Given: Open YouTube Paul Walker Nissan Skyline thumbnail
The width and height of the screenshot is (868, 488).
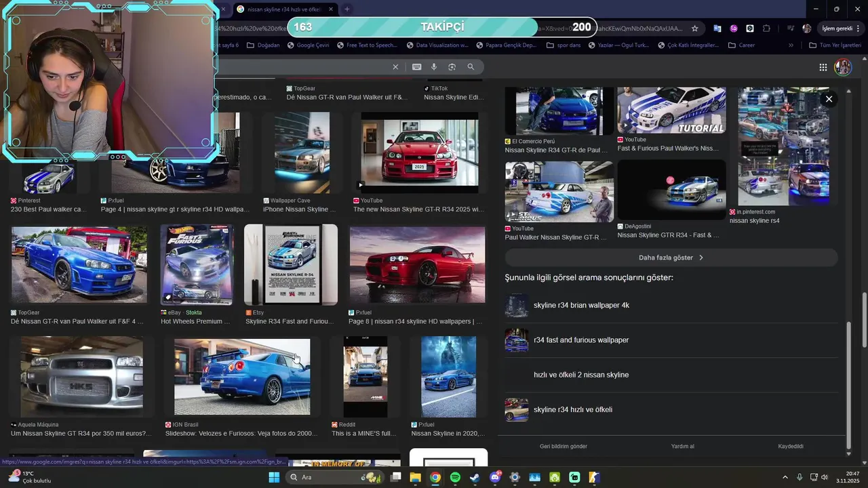Looking at the screenshot, I should [559, 192].
